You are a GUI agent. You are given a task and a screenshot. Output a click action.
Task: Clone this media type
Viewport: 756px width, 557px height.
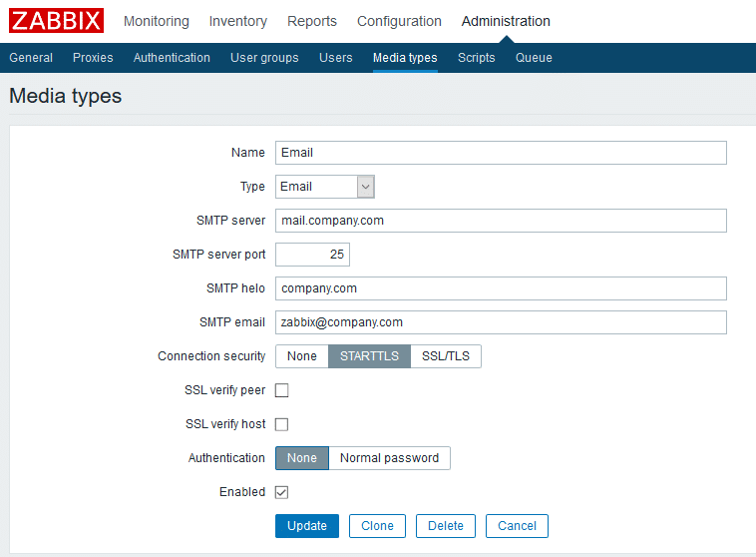point(377,526)
